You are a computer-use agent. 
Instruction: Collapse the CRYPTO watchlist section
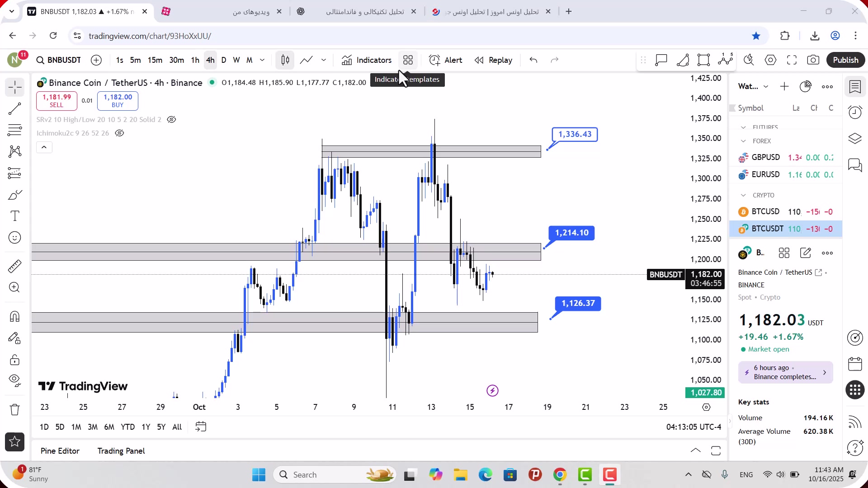click(x=743, y=195)
